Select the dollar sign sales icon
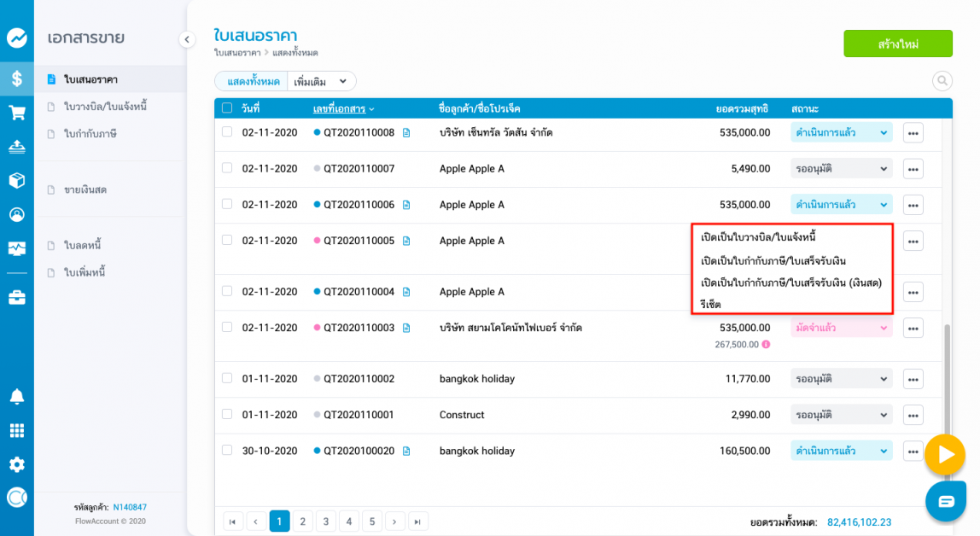This screenshot has width=980, height=536. (x=17, y=79)
